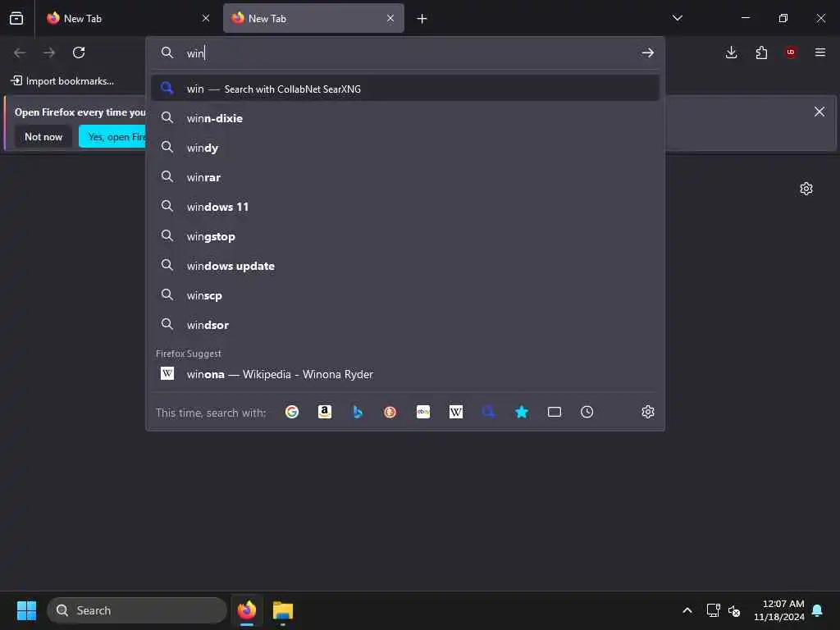Close the second New Tab
Image resolution: width=840 pixels, height=630 pixels.
pos(390,18)
